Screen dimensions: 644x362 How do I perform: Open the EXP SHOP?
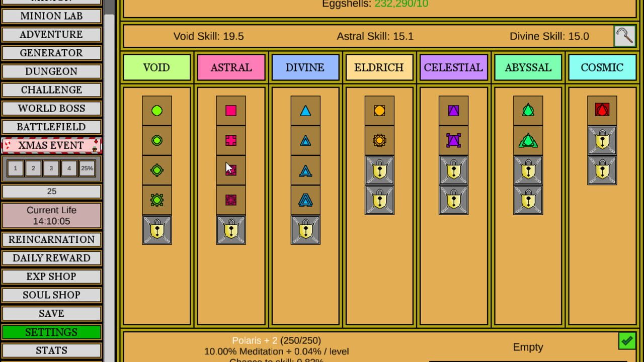pyautogui.click(x=51, y=277)
